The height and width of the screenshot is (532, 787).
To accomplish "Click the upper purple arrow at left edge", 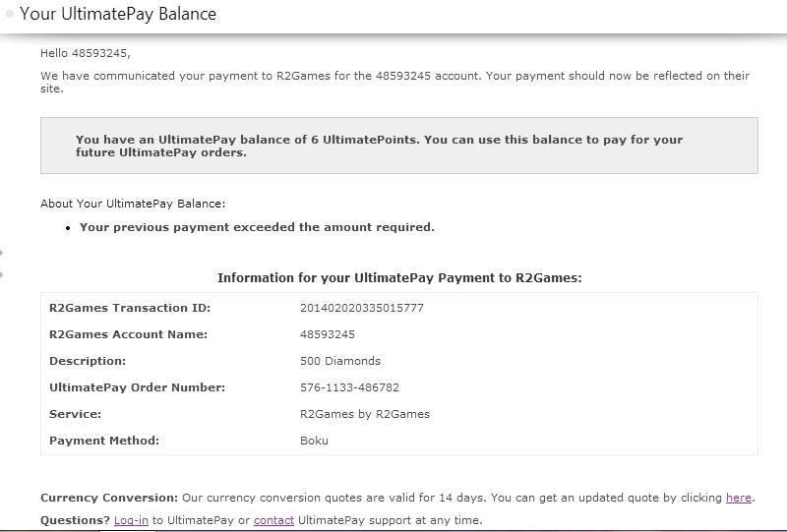I will 2,253.
